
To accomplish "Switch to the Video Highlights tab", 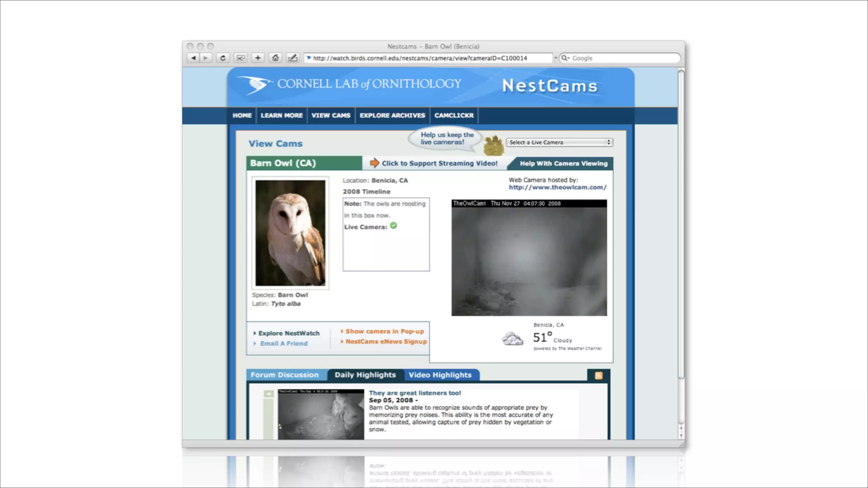I will (x=440, y=375).
